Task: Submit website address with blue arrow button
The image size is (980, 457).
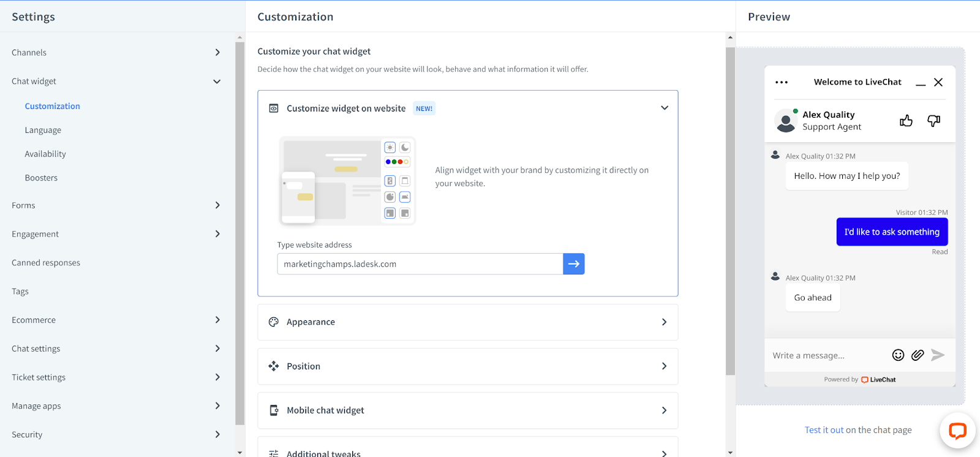Action: pyautogui.click(x=573, y=264)
